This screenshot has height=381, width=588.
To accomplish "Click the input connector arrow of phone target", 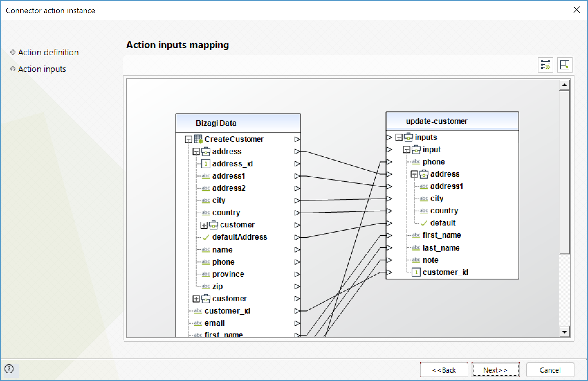I will [389, 162].
